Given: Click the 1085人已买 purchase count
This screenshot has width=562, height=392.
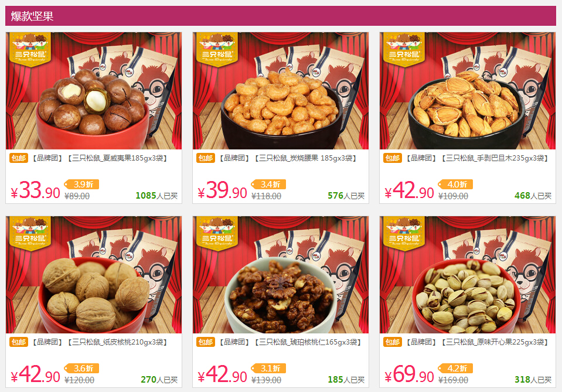Looking at the screenshot, I should click(x=156, y=196).
